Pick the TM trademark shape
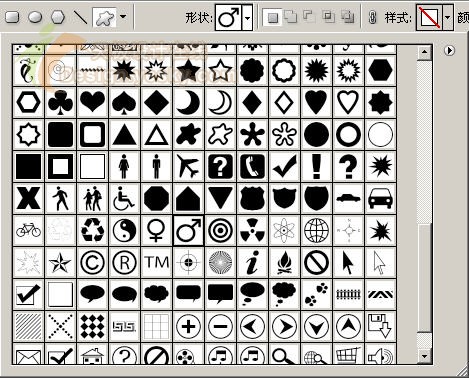 click(156, 262)
